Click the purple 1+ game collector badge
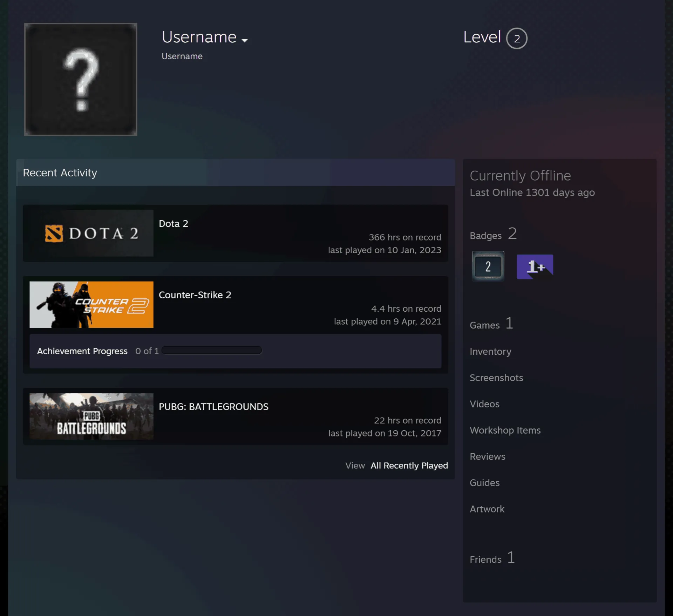Image resolution: width=673 pixels, height=616 pixels. [535, 267]
